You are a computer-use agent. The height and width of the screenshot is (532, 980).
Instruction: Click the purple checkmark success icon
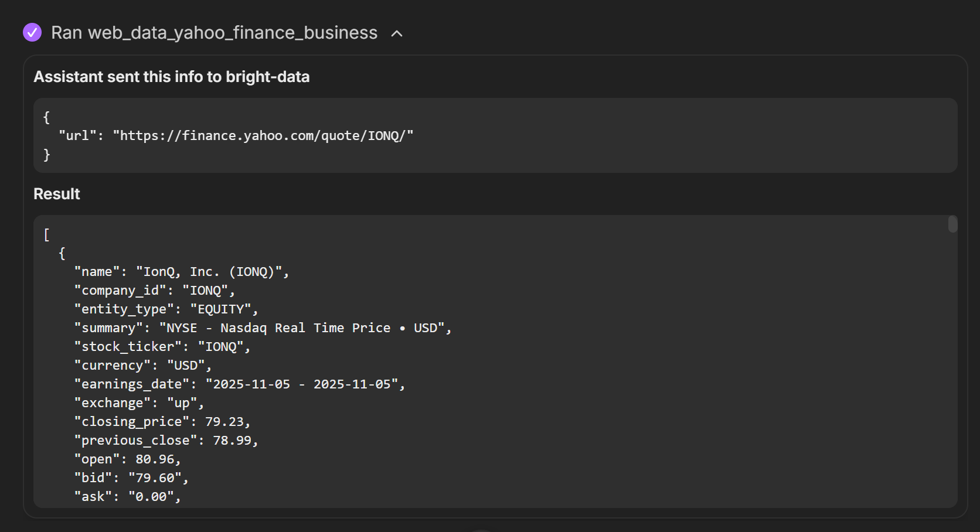tap(32, 32)
